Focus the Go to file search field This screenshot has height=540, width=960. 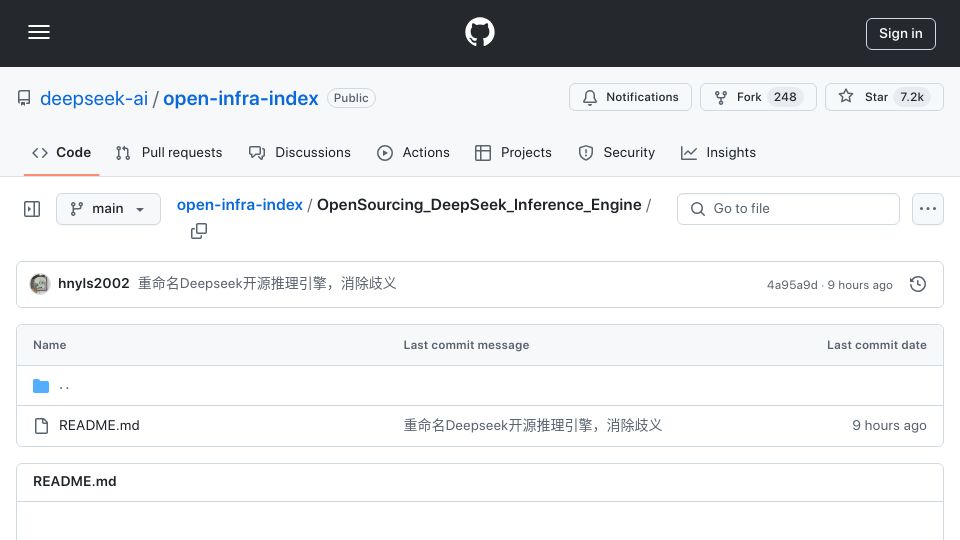click(x=789, y=209)
